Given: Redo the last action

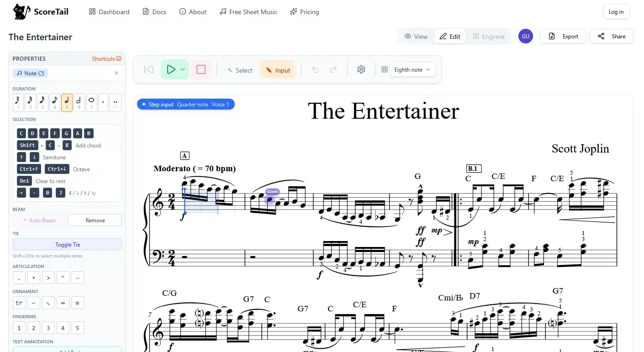Looking at the screenshot, I should click(x=333, y=69).
